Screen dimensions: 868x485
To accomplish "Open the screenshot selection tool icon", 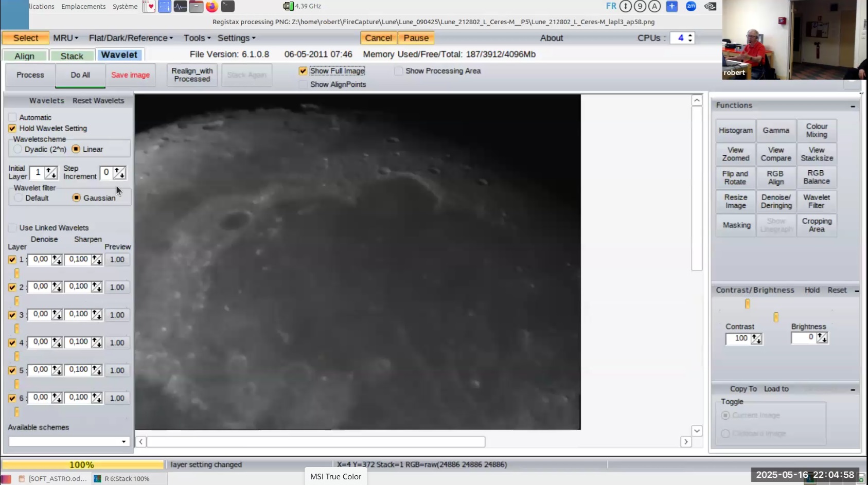I will pos(165,7).
